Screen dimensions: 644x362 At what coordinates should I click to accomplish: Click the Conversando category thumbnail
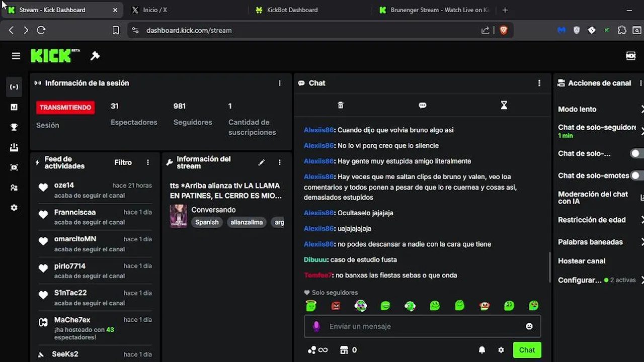[x=178, y=216]
